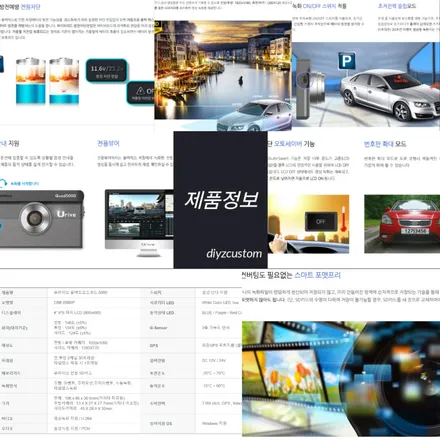Open the monitor viewer software image

tap(139, 223)
